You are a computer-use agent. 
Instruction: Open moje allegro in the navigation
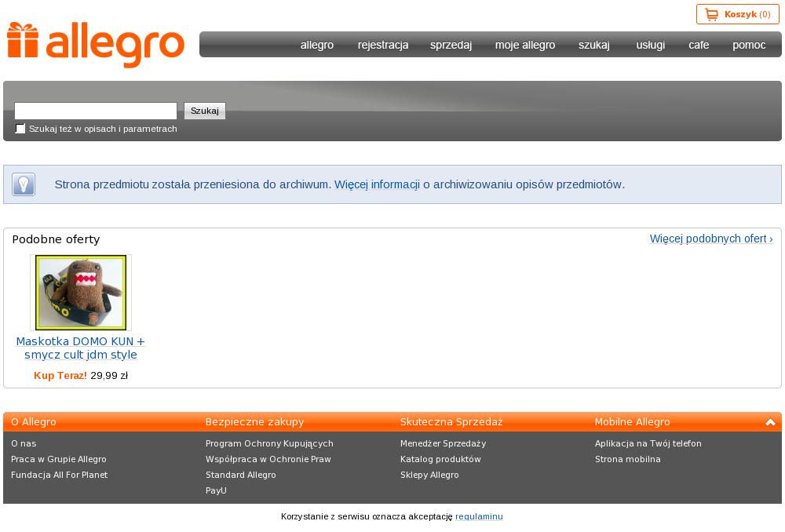pos(524,45)
